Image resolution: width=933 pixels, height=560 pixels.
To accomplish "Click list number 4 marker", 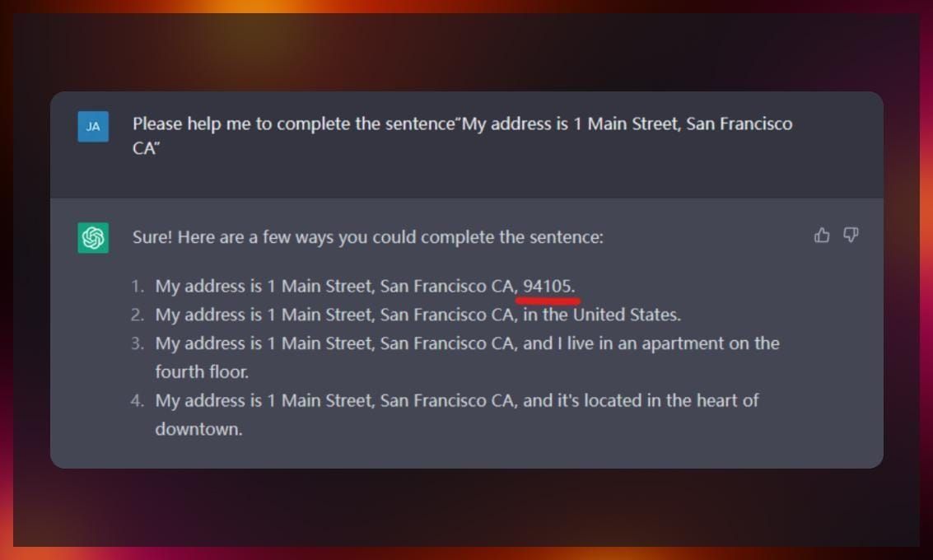I will pos(138,400).
